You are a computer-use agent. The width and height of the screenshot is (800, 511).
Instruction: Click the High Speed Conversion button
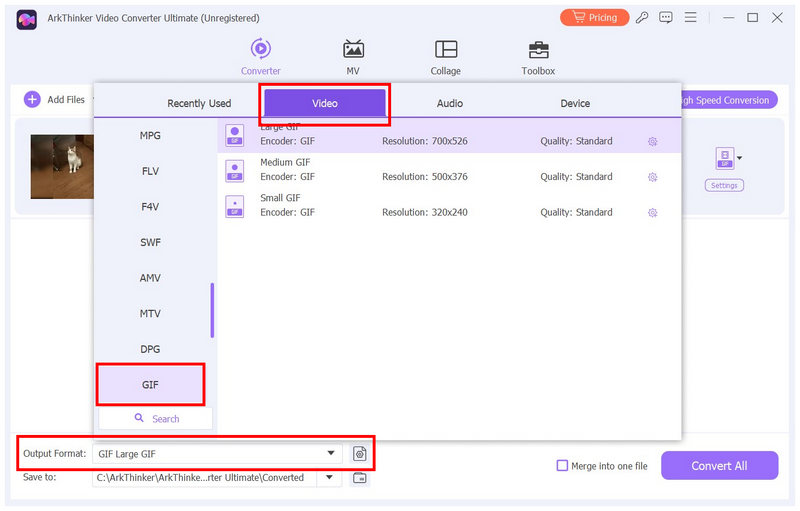729,100
